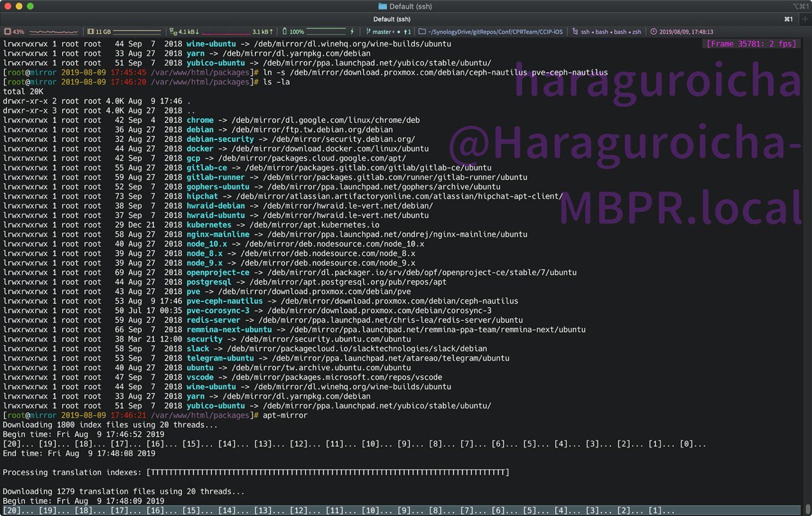Click the 4.1 kB download rate text
Screen dimensions: 812x516
pyautogui.click(x=188, y=31)
